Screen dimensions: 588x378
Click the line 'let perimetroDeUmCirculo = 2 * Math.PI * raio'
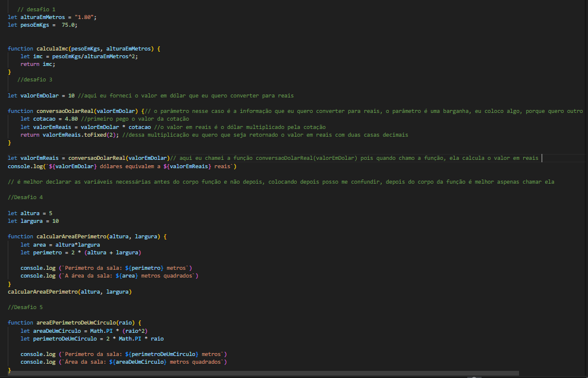coord(92,339)
